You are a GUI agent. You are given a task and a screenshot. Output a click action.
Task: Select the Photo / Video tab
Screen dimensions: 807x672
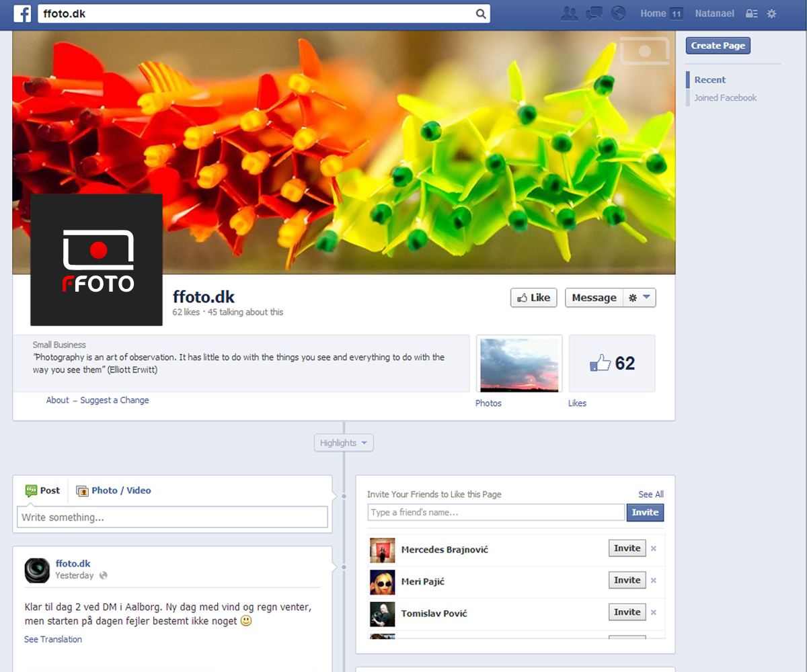(114, 491)
